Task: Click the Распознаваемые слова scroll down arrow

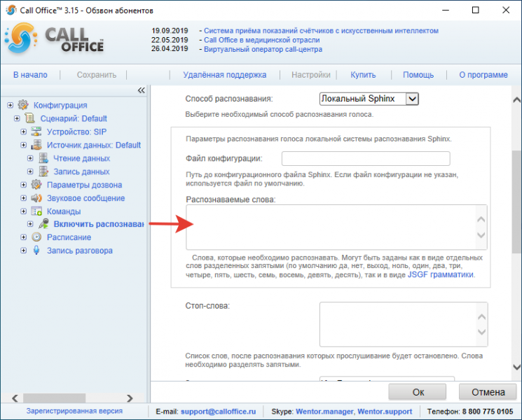Action: pos(481,235)
